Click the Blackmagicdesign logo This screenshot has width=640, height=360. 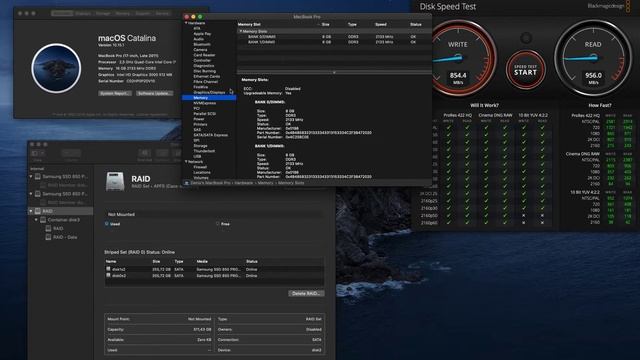click(x=609, y=6)
